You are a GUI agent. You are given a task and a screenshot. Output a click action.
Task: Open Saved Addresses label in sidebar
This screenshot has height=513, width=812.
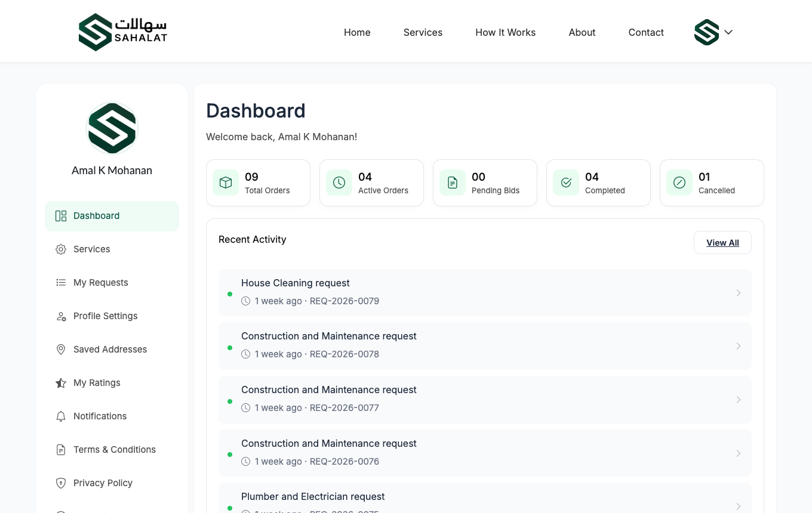click(x=110, y=350)
